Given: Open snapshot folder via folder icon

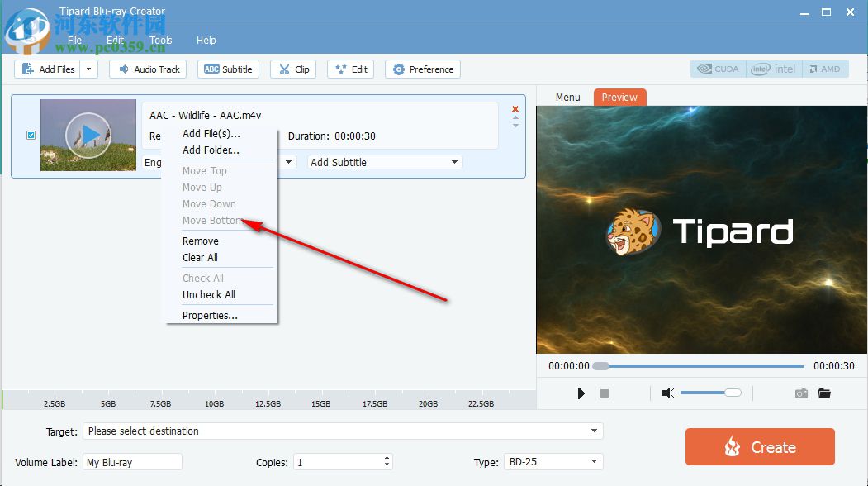Looking at the screenshot, I should (824, 393).
